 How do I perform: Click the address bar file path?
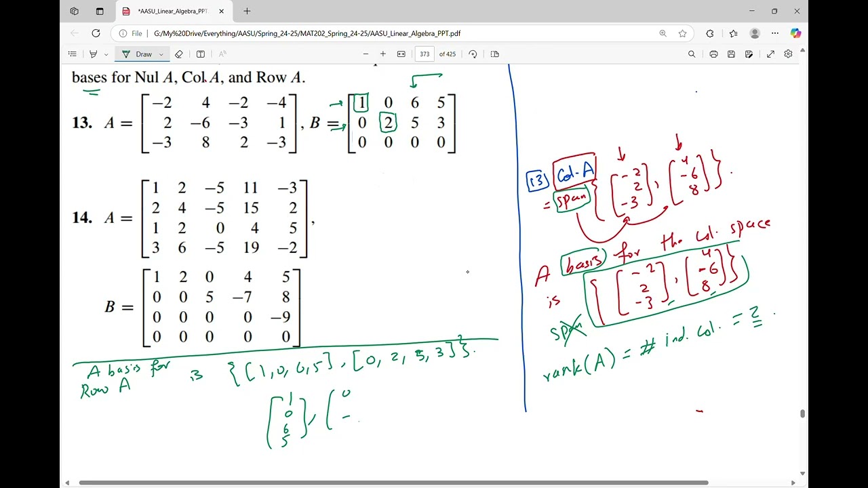coord(307,33)
